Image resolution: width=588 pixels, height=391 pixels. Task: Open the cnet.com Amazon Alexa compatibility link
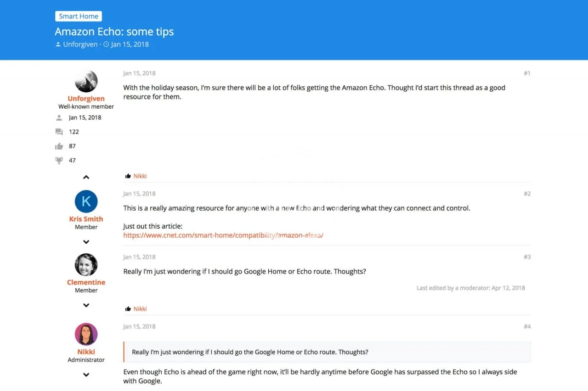[x=223, y=235]
